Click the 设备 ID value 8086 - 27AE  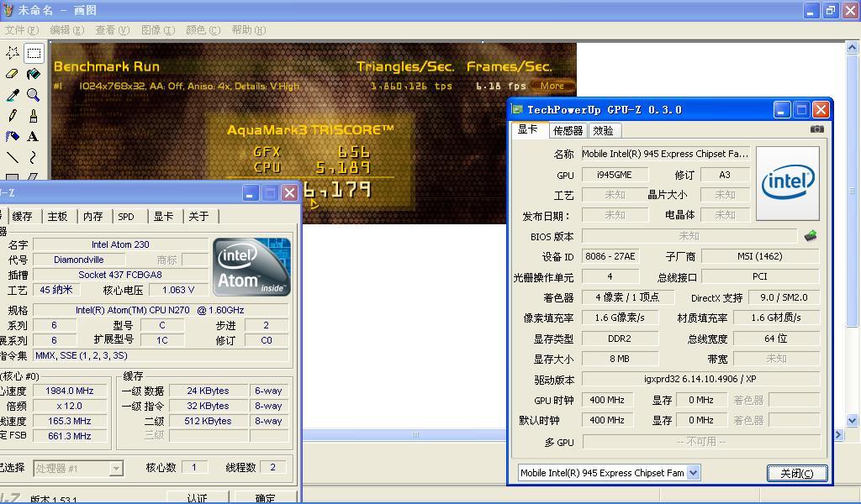point(610,256)
